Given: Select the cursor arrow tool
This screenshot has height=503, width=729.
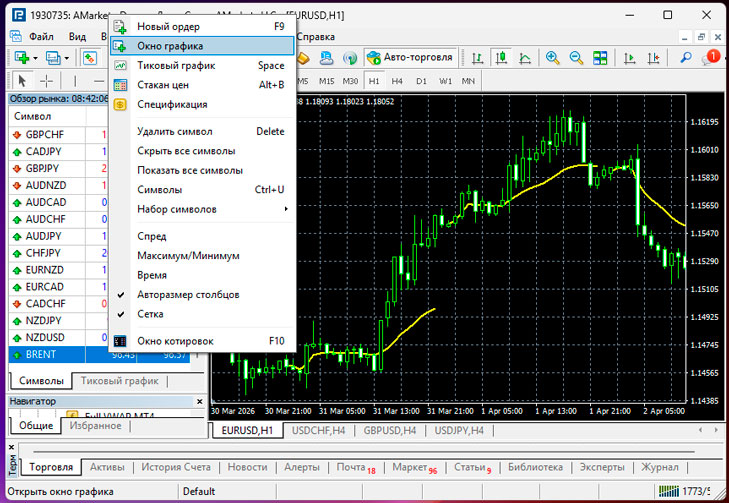Looking at the screenshot, I should tap(23, 81).
